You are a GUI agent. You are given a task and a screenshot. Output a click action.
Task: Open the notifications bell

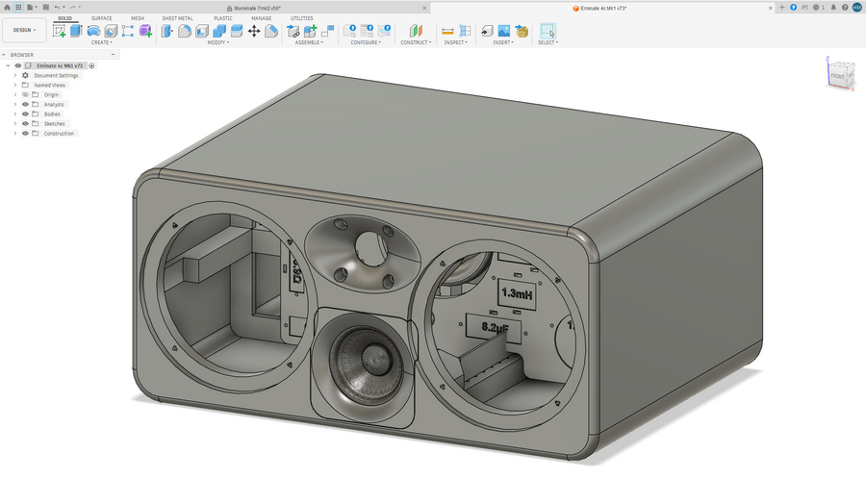[x=833, y=8]
